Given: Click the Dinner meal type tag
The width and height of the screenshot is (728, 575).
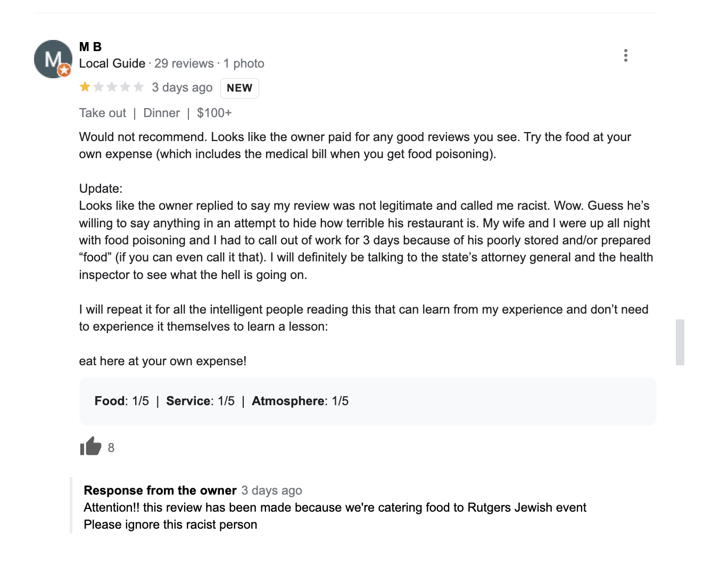Looking at the screenshot, I should pyautogui.click(x=162, y=113).
